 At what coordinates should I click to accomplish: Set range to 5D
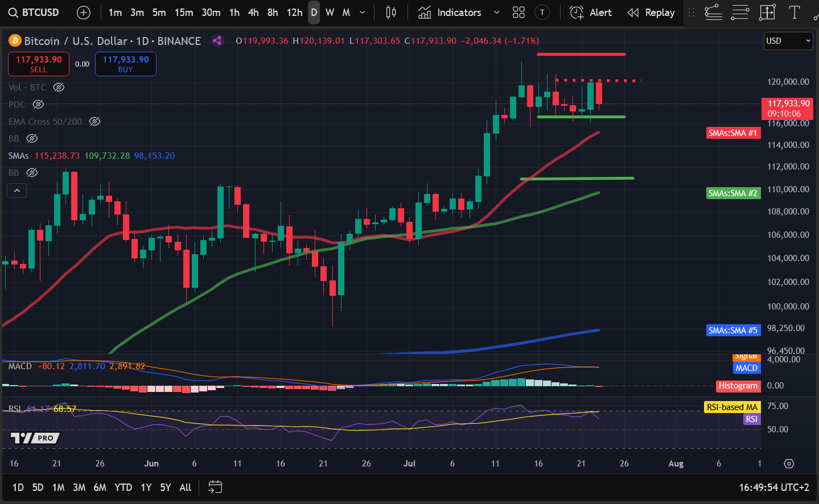[x=38, y=488]
